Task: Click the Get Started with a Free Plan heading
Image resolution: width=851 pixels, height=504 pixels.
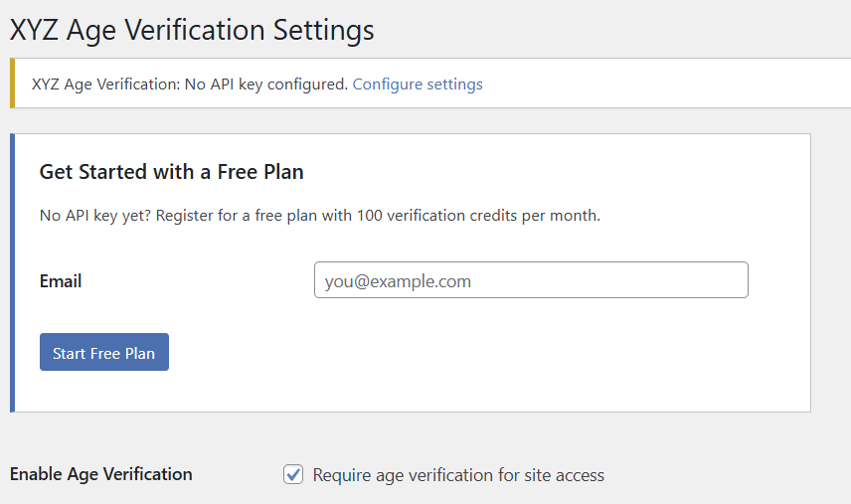Action: [171, 172]
